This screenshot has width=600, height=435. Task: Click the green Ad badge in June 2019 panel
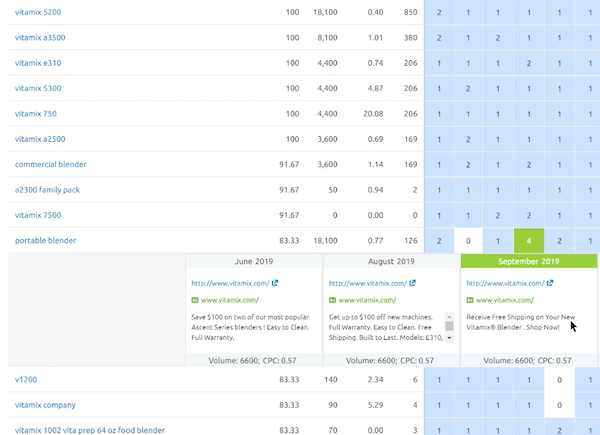[x=194, y=300]
